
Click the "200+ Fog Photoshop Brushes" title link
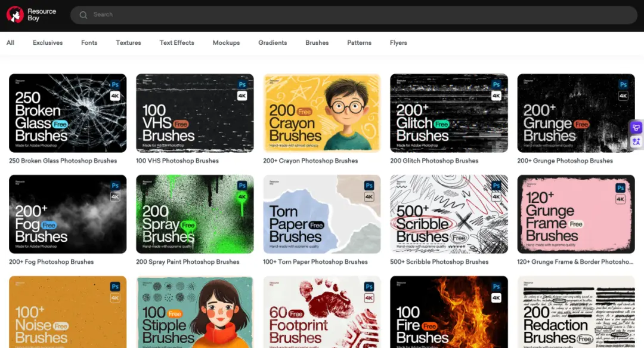(51, 261)
